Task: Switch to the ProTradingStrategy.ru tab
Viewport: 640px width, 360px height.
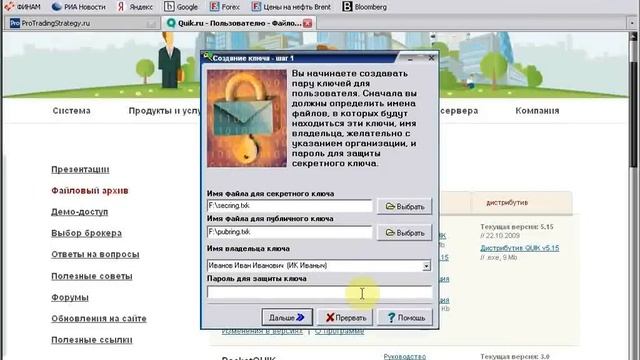Action: tap(82, 23)
